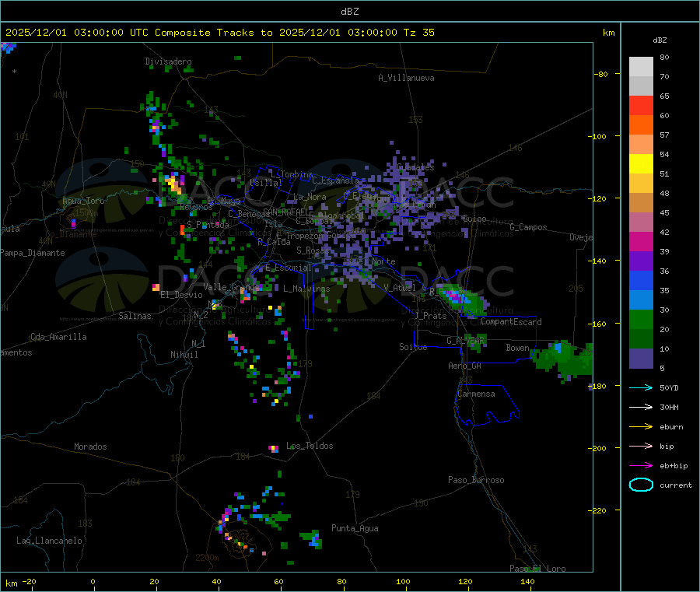Click the magenta eb+bip arrow legend icon
The width and height of the screenshot is (700, 592).
(x=641, y=465)
